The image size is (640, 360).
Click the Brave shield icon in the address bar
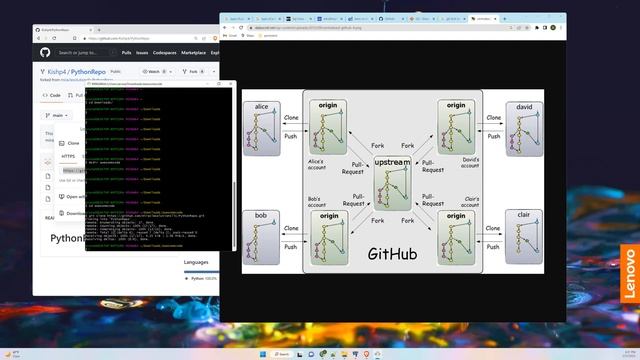215,38
